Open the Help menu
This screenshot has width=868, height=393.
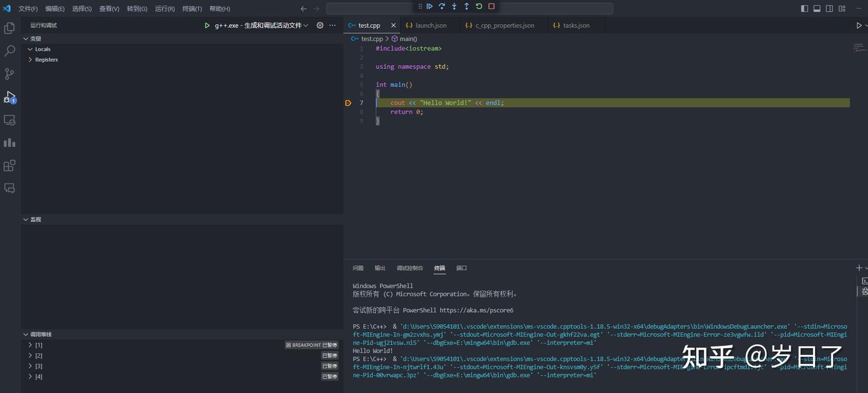219,8
